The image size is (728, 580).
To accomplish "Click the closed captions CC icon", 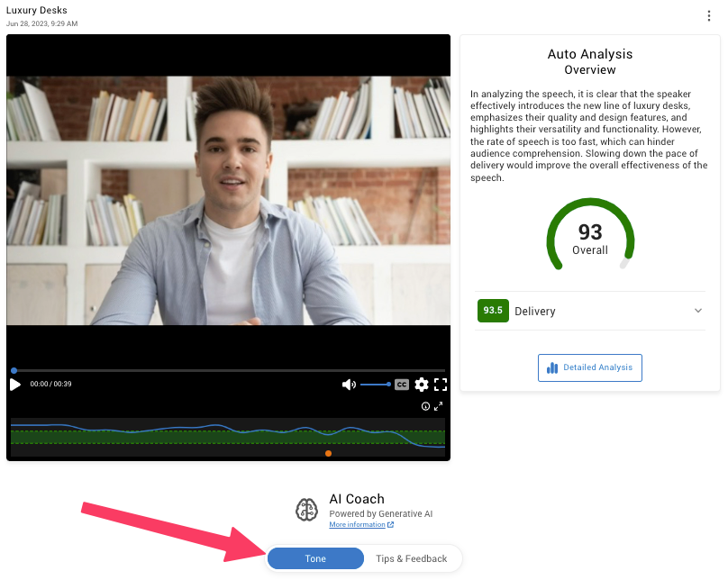I will 401,384.
